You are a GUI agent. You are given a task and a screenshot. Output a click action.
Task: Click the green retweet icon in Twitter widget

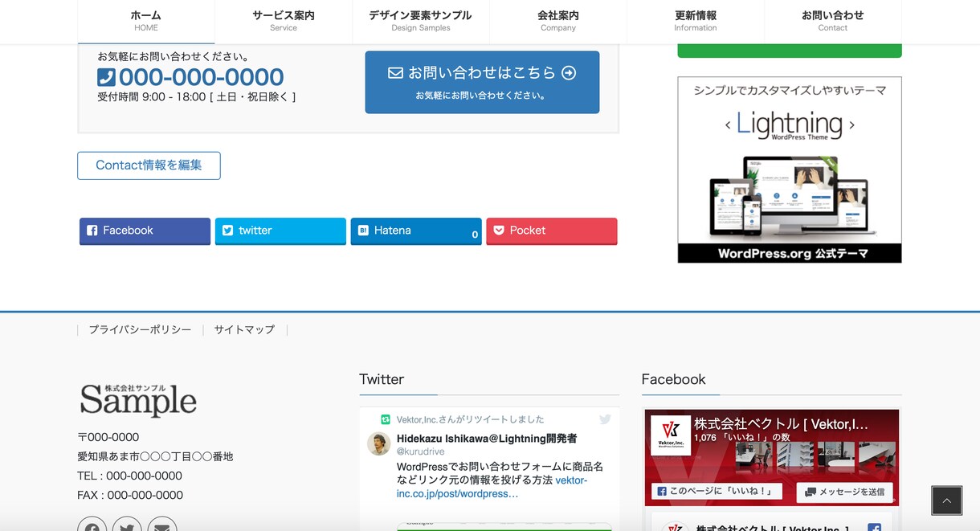386,419
